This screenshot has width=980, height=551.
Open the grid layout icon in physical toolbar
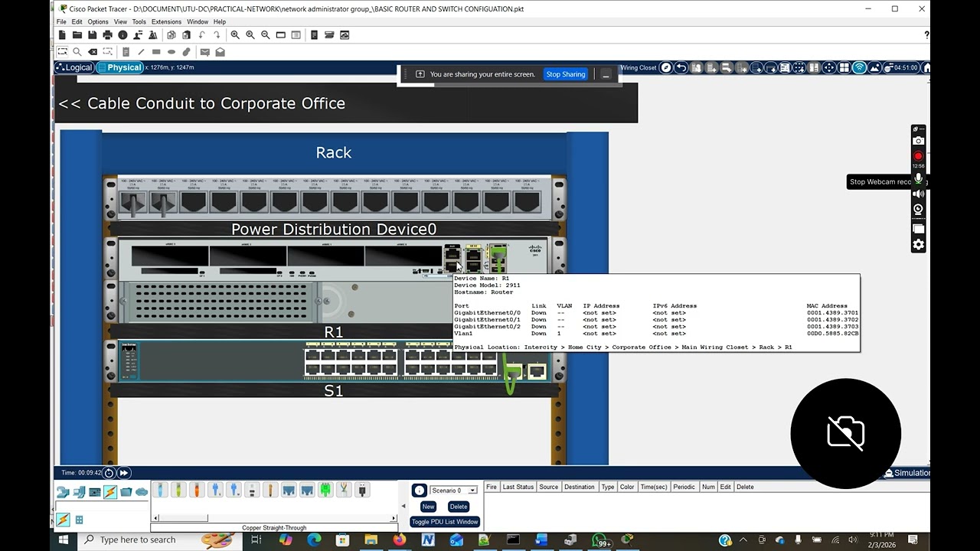point(844,67)
